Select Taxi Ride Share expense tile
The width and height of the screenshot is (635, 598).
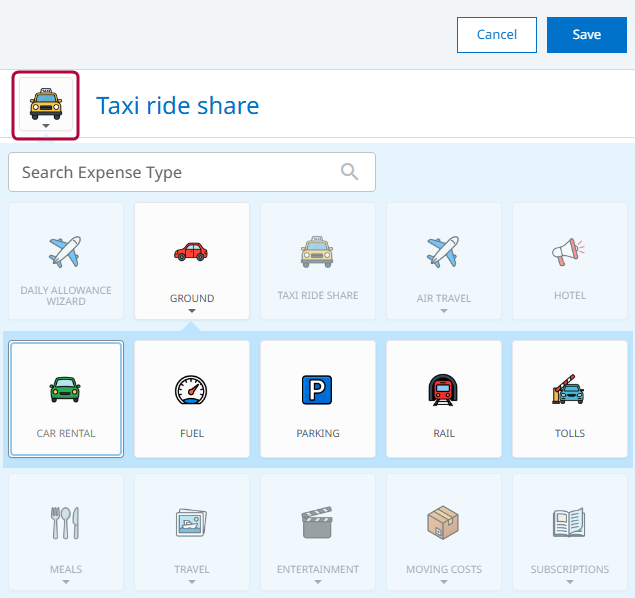pos(318,261)
